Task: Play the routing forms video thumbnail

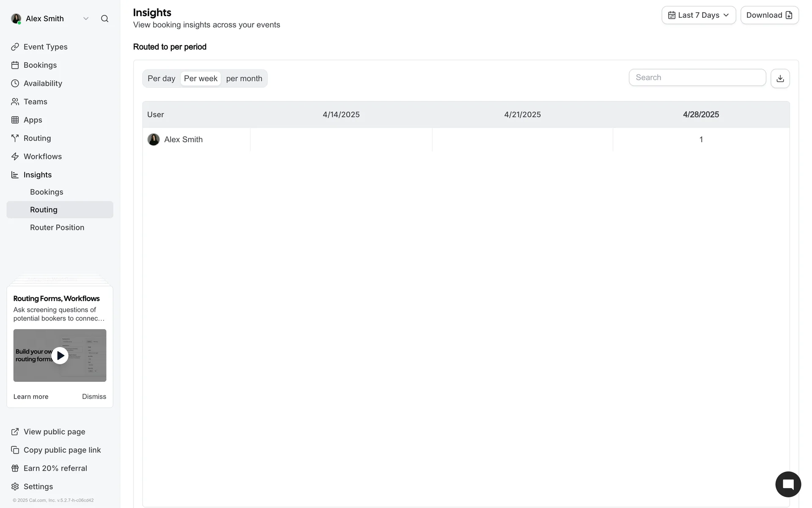Action: pos(60,356)
